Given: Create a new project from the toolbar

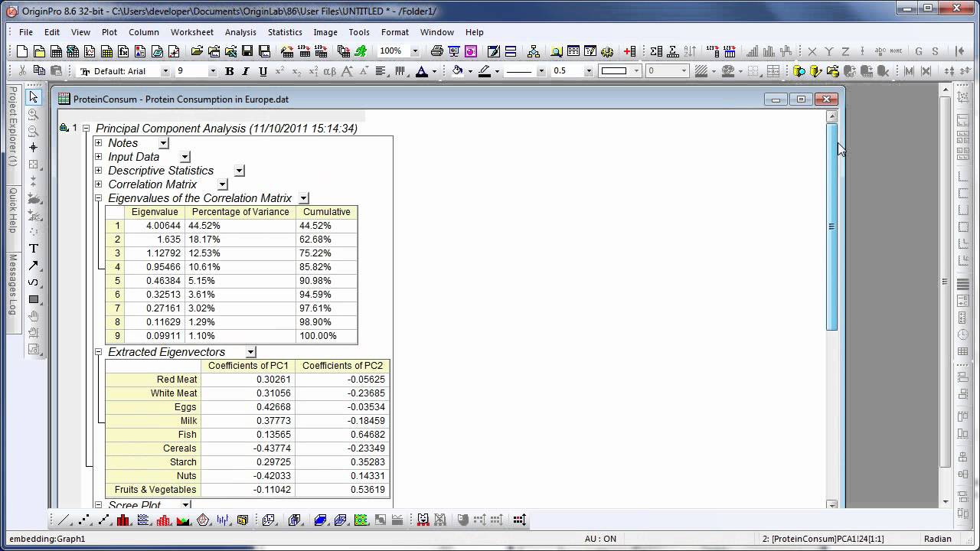Looking at the screenshot, I should [21, 51].
